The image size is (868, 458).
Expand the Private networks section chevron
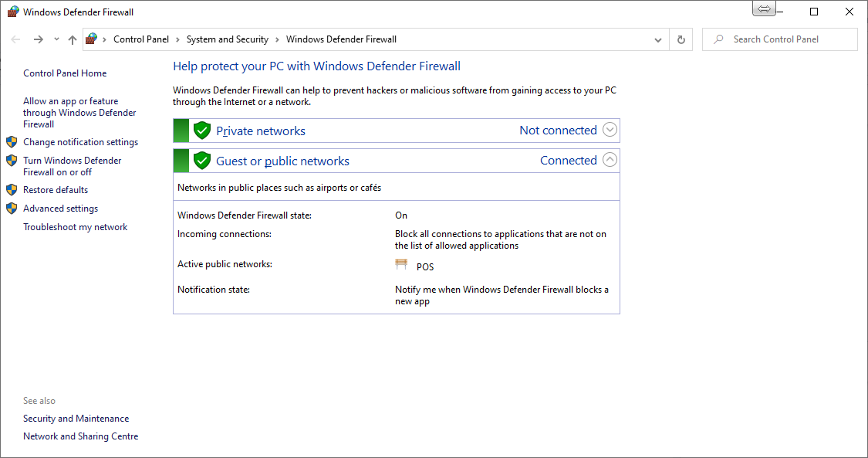[x=610, y=130]
